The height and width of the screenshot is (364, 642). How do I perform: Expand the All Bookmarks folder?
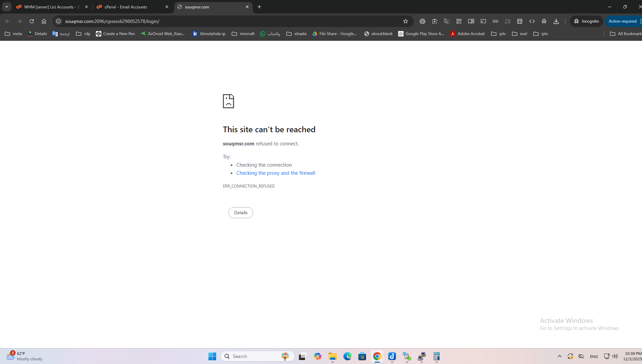coord(625,34)
